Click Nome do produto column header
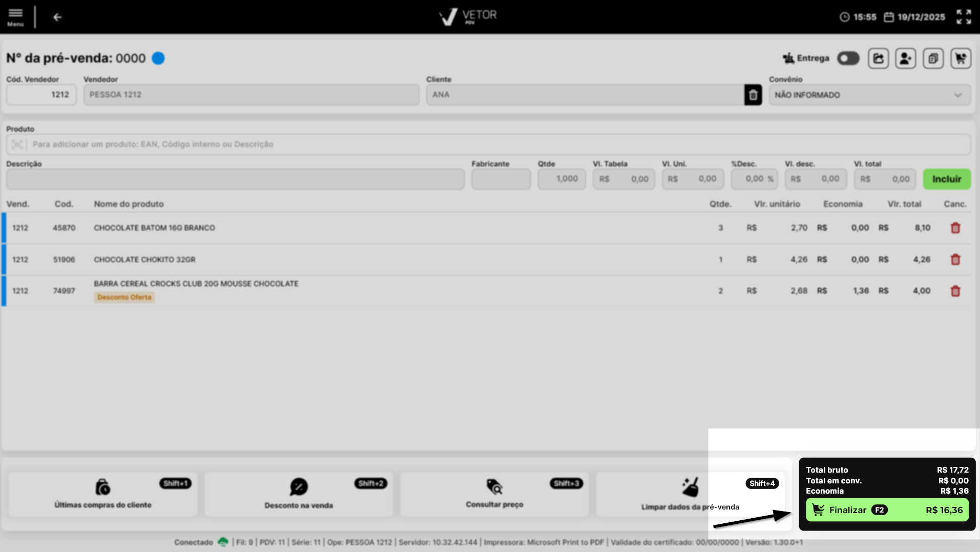The image size is (980, 552). 129,204
